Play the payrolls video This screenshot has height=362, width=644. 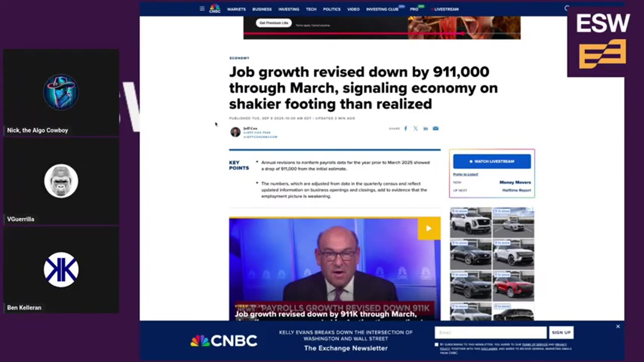[x=429, y=228]
